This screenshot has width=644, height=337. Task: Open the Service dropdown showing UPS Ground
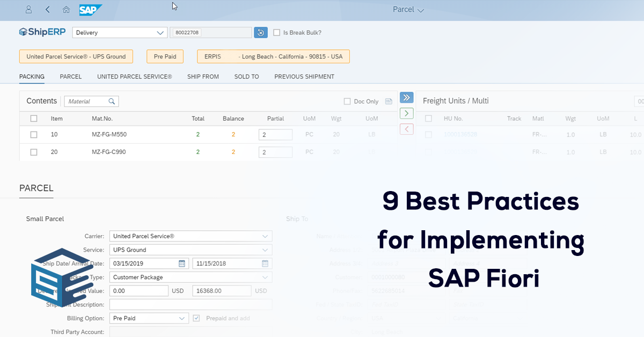click(191, 250)
